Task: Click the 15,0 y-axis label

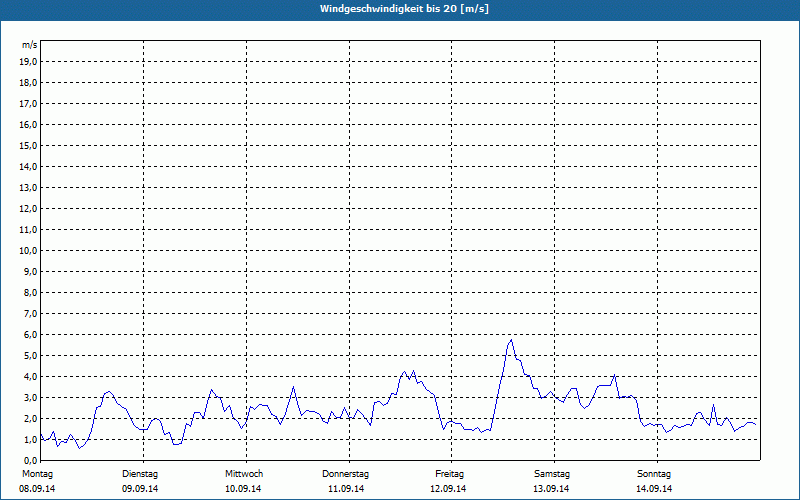Action: (x=28, y=145)
